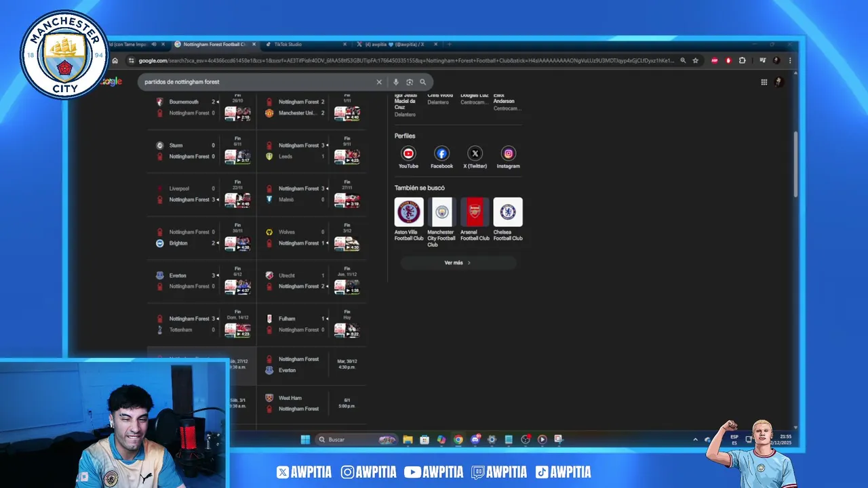The width and height of the screenshot is (868, 488).
Task: Play Liverpool vs Nottingham Forest highlights
Action: click(x=238, y=200)
